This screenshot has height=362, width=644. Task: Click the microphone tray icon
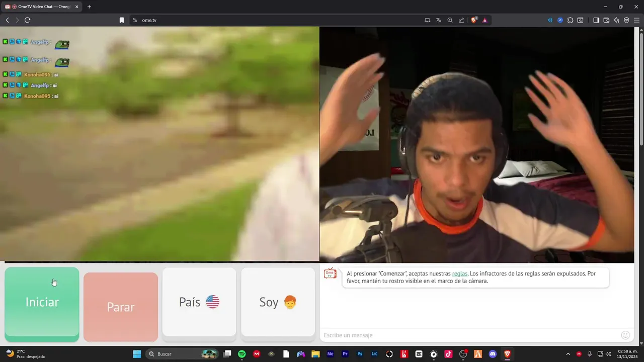589,354
